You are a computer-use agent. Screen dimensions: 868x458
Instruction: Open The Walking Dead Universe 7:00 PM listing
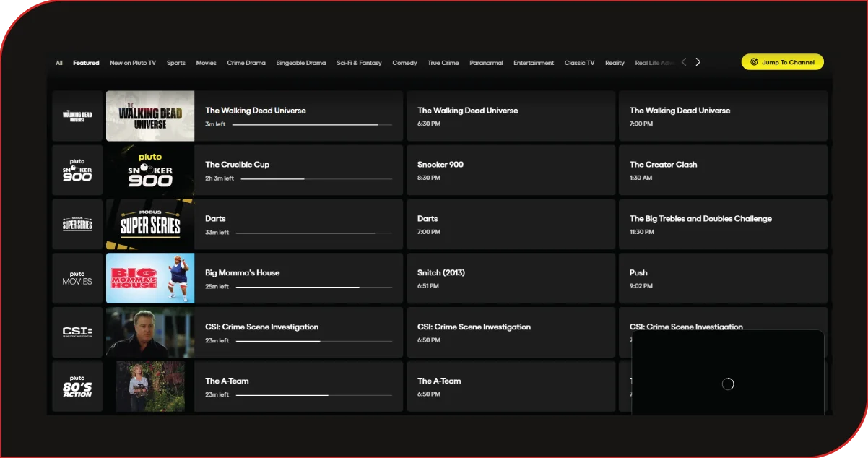[x=723, y=116]
